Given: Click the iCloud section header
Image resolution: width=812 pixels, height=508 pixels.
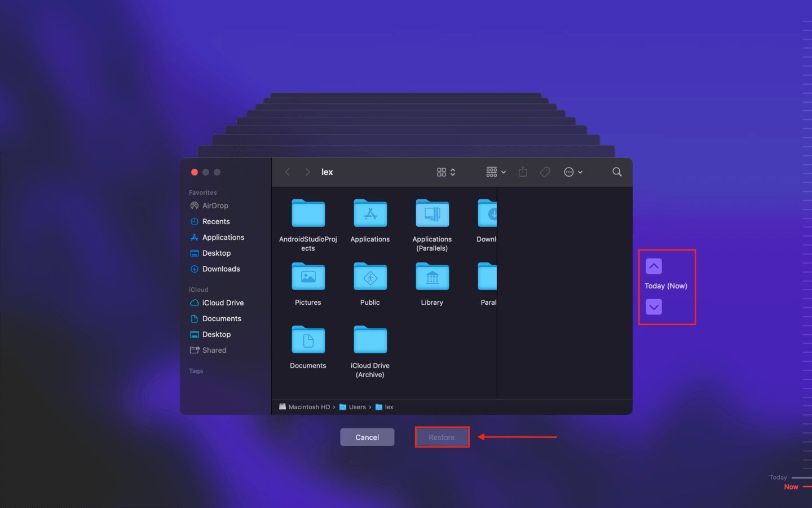Looking at the screenshot, I should [198, 290].
